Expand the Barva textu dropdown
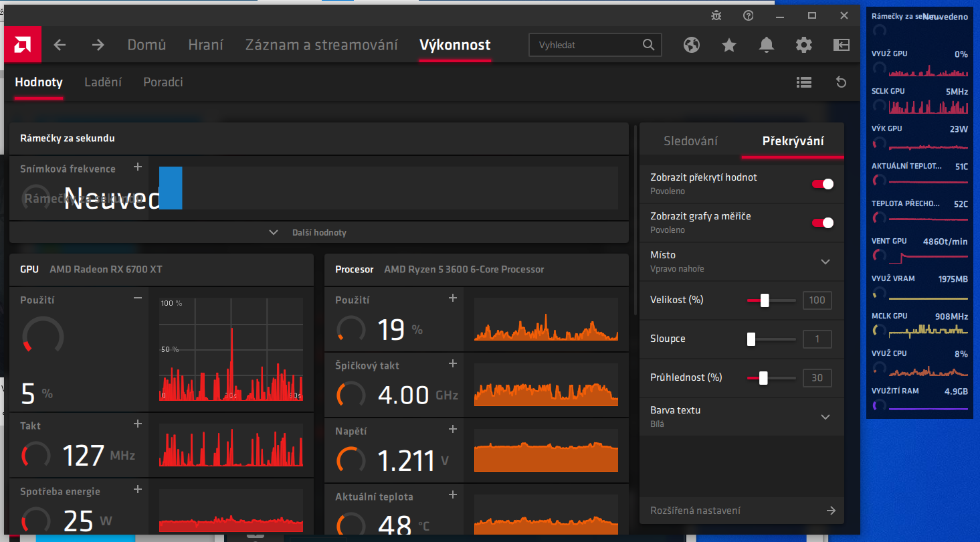Viewport: 980px width, 542px height. [x=825, y=417]
